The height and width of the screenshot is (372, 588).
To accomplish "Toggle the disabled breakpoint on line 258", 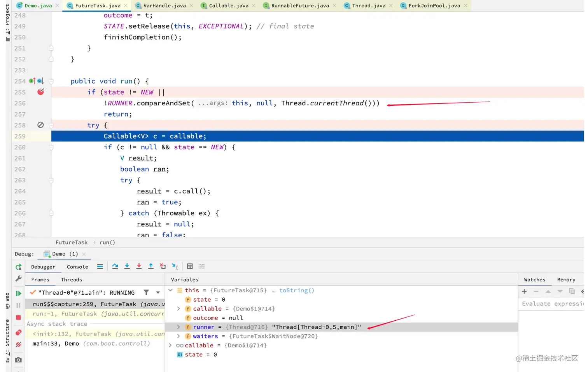I will click(x=40, y=125).
